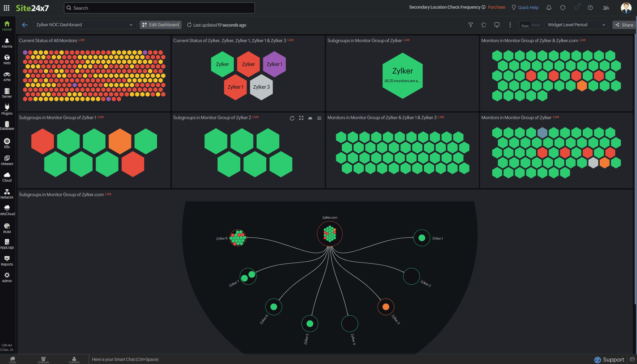This screenshot has height=364, width=637.
Task: Click the Support button
Action: (609, 360)
